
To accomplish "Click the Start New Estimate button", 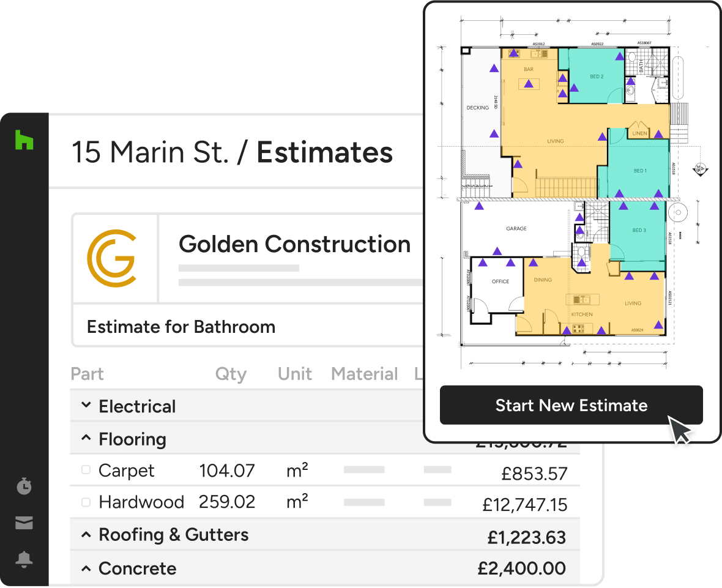I will (571, 405).
